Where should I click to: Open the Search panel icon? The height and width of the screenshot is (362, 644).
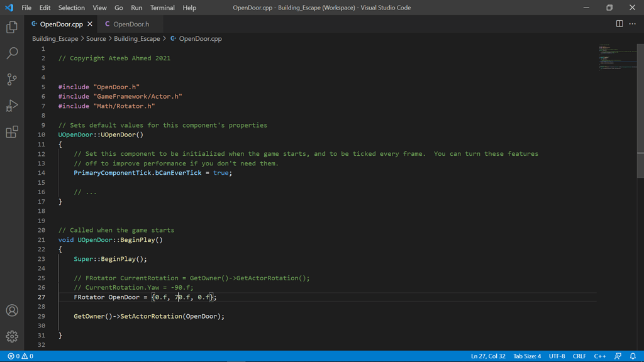(x=12, y=53)
